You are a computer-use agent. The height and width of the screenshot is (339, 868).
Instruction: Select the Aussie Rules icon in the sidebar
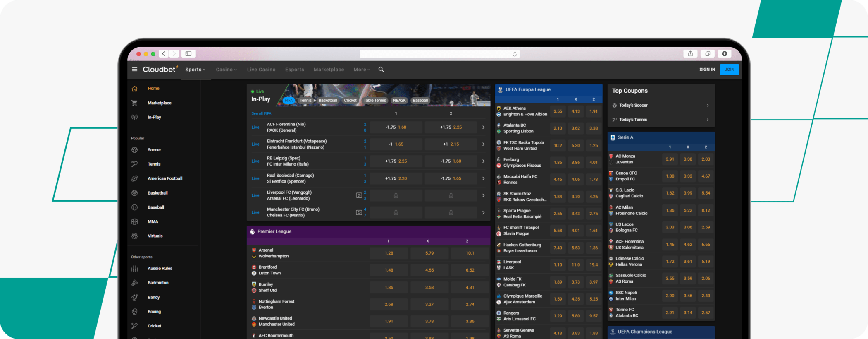tap(134, 269)
